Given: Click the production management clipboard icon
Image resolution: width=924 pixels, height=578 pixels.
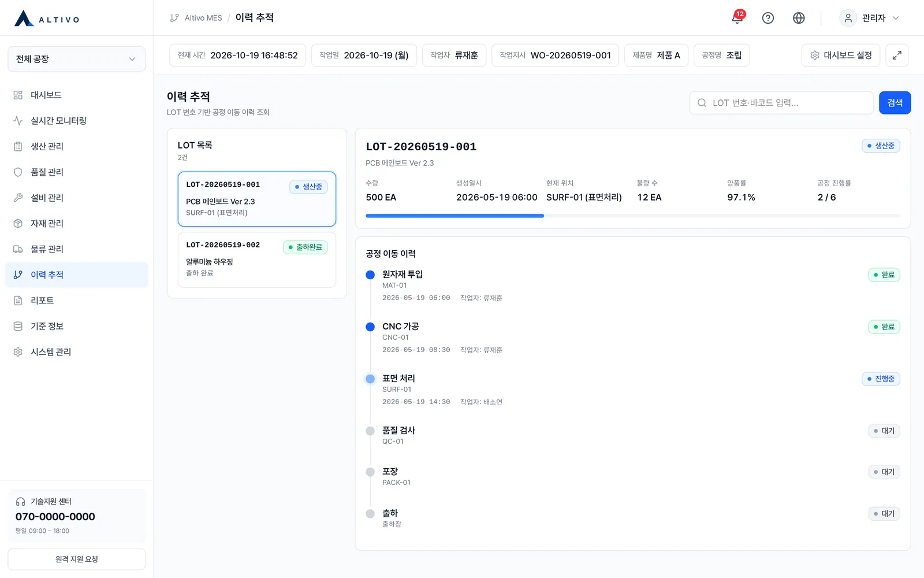Looking at the screenshot, I should pyautogui.click(x=18, y=146).
